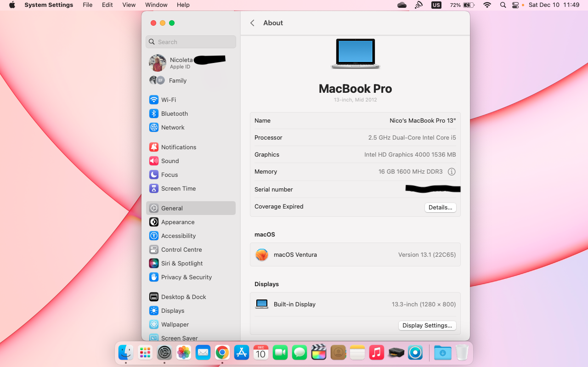Open the Edit menu
The width and height of the screenshot is (588, 367).
(x=107, y=5)
